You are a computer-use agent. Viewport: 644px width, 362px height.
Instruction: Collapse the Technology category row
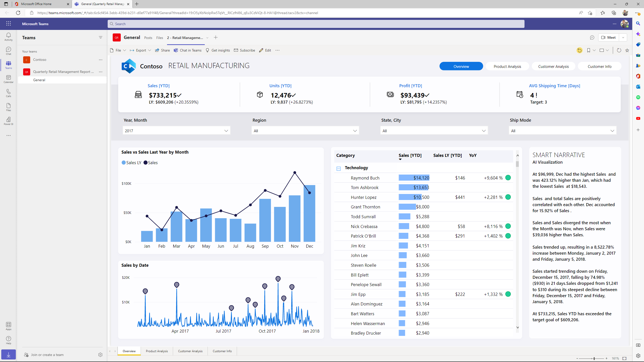point(339,169)
